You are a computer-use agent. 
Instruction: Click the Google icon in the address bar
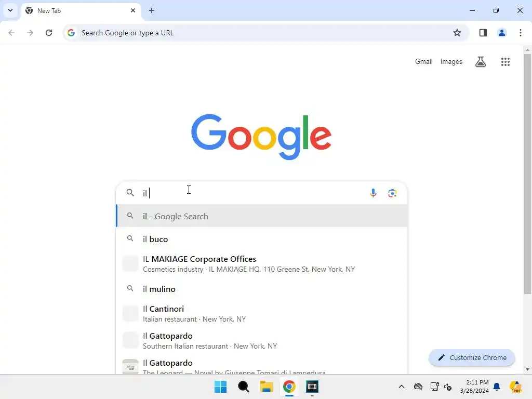(x=71, y=33)
